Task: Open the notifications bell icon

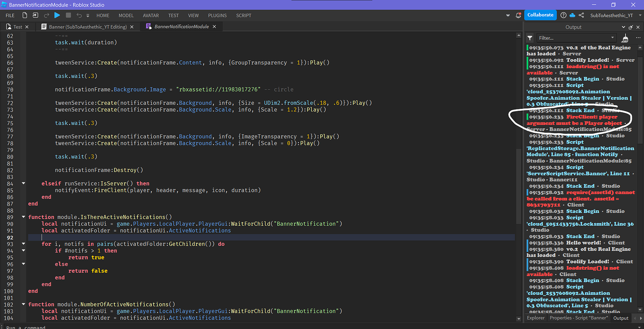Action: pyautogui.click(x=518, y=15)
